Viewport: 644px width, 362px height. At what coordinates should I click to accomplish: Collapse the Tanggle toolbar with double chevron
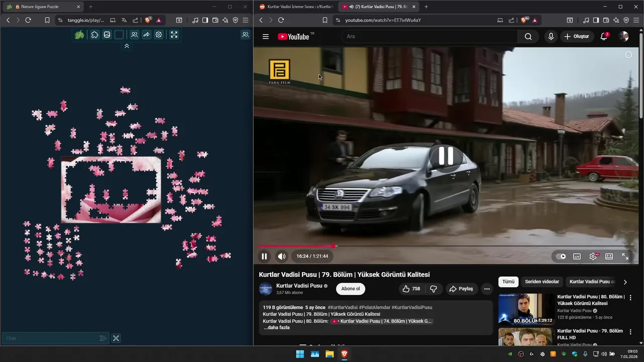click(x=127, y=46)
